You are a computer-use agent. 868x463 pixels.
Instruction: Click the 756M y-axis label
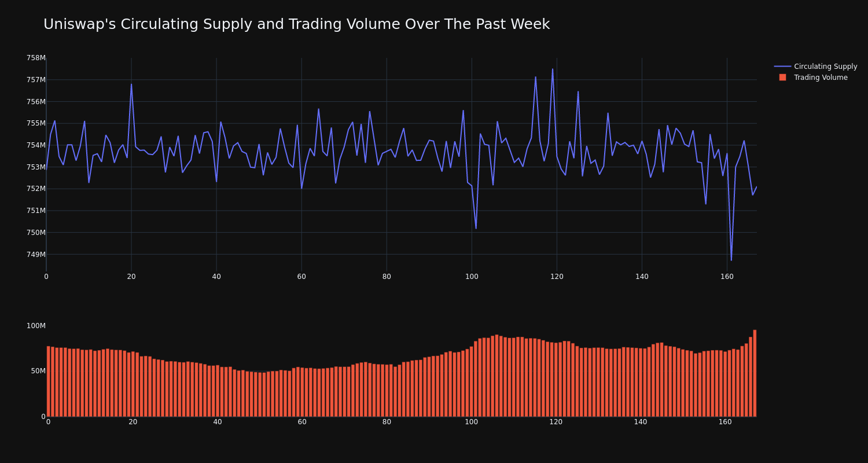[x=36, y=102]
